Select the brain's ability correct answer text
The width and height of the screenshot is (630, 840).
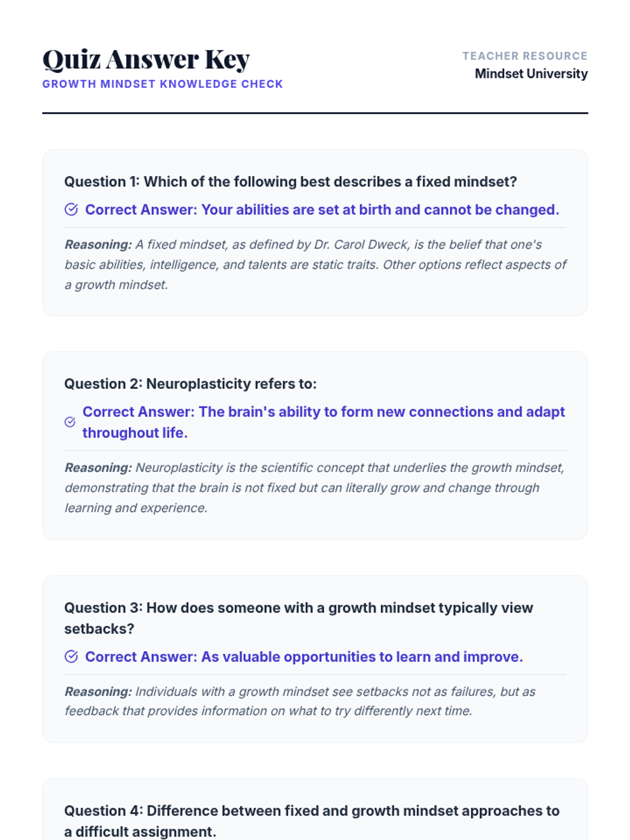(x=323, y=422)
